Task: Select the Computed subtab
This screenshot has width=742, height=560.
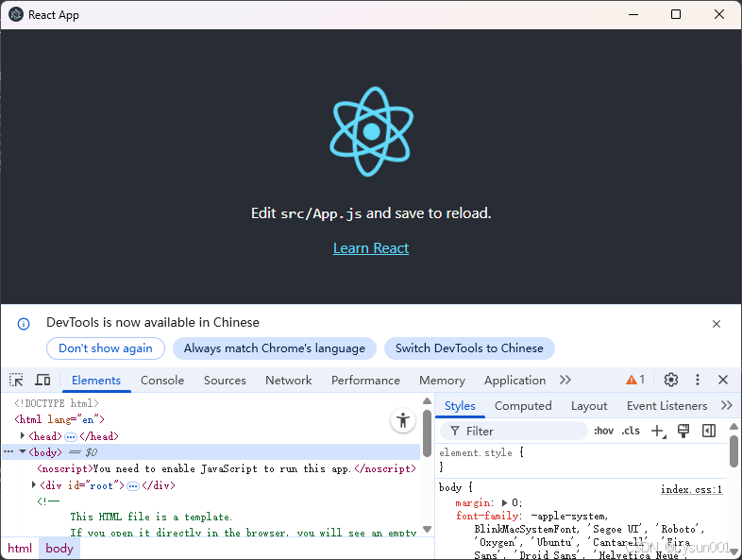Action: [523, 406]
